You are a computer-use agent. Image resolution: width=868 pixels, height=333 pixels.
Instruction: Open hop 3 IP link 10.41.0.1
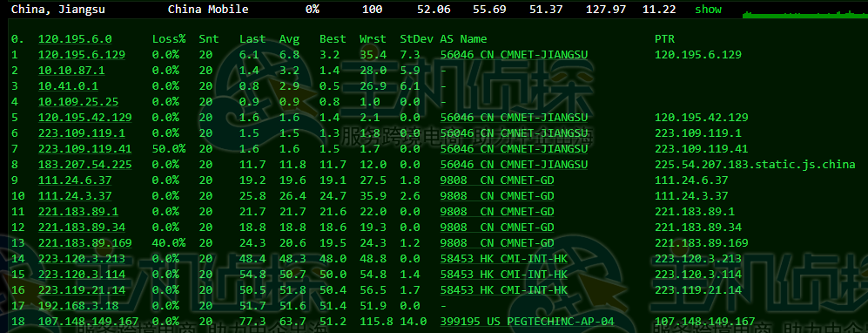tap(68, 86)
